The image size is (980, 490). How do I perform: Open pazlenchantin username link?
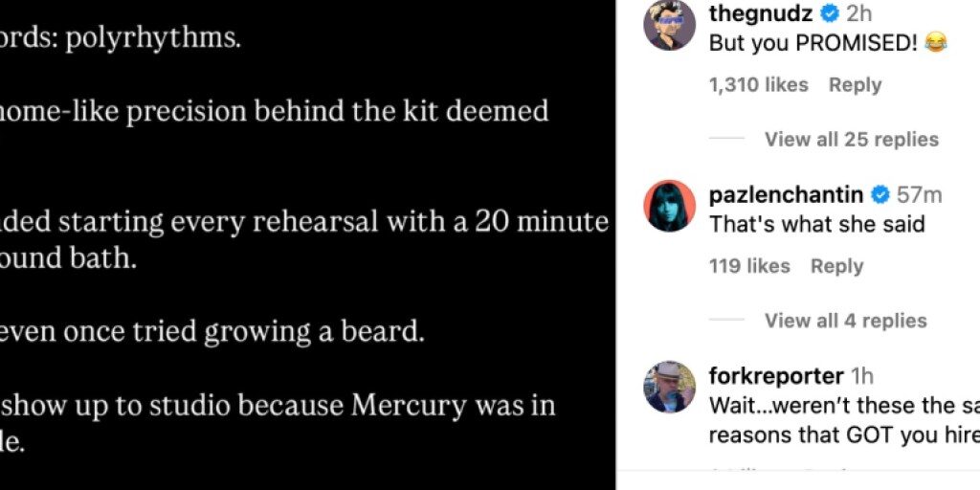pyautogui.click(x=786, y=195)
